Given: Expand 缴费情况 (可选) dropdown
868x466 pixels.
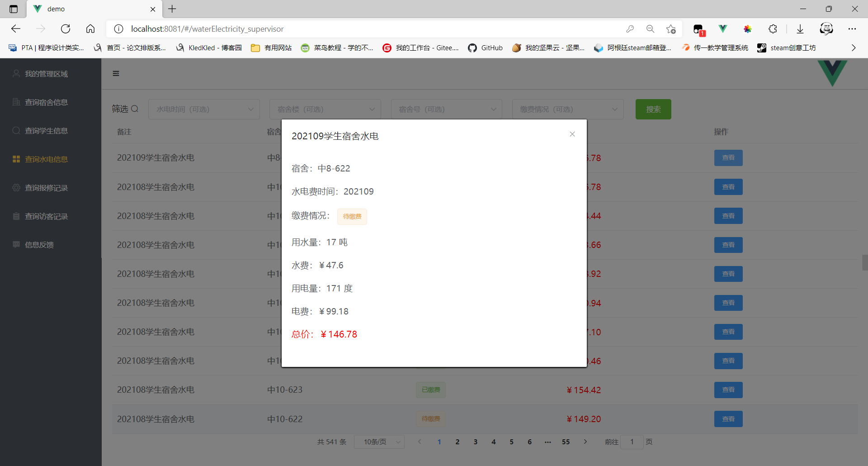Looking at the screenshot, I should coord(568,109).
